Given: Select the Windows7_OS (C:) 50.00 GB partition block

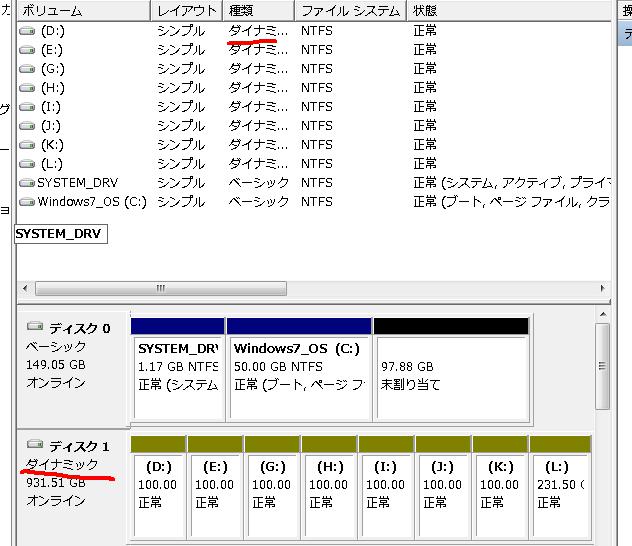Looking at the screenshot, I should point(299,370).
